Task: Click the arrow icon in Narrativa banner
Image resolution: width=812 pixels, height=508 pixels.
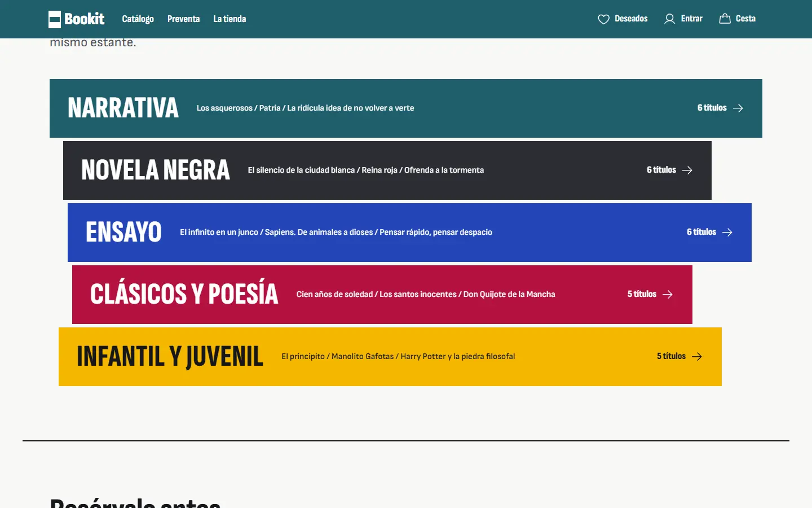Action: point(738,108)
